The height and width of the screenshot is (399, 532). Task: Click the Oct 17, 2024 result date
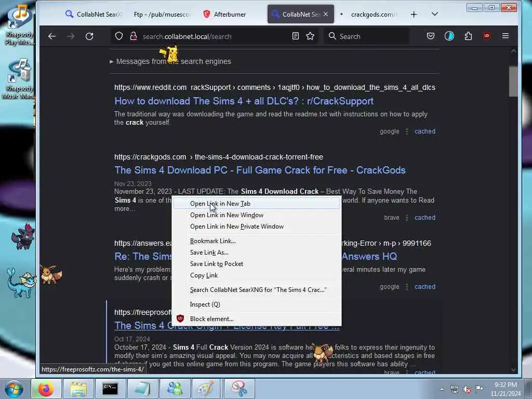tap(132, 339)
